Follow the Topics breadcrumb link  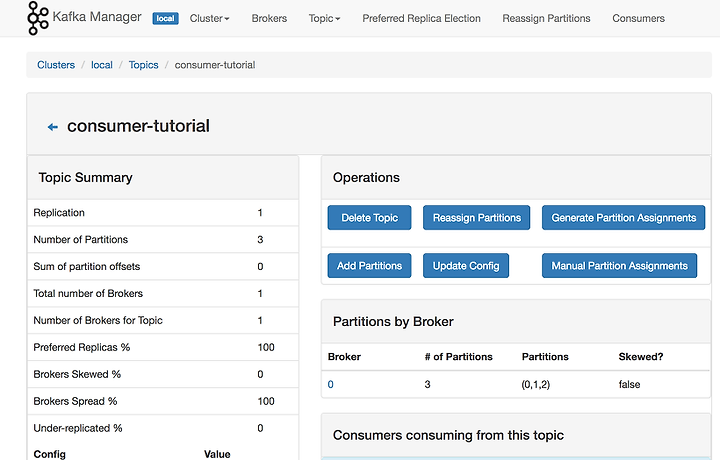coord(143,65)
